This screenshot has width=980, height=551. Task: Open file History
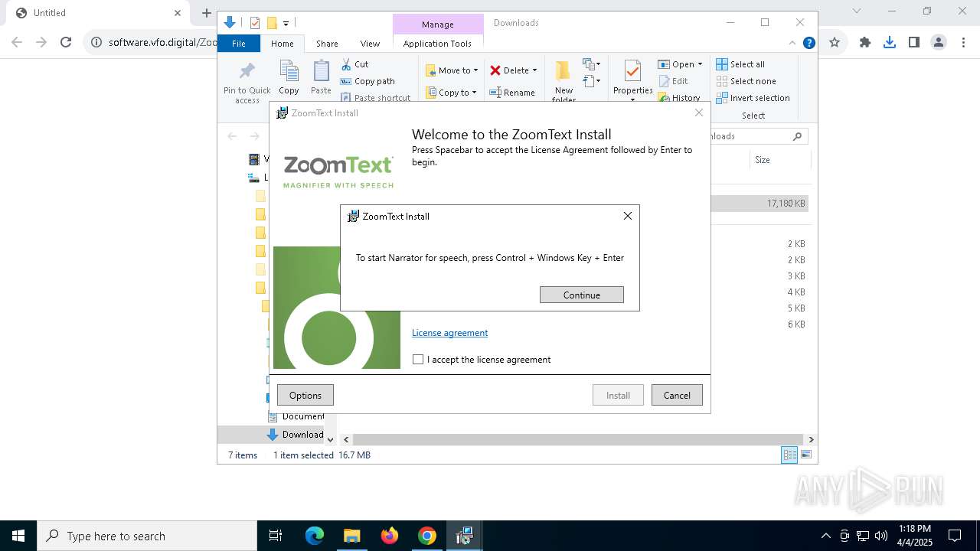(x=679, y=97)
